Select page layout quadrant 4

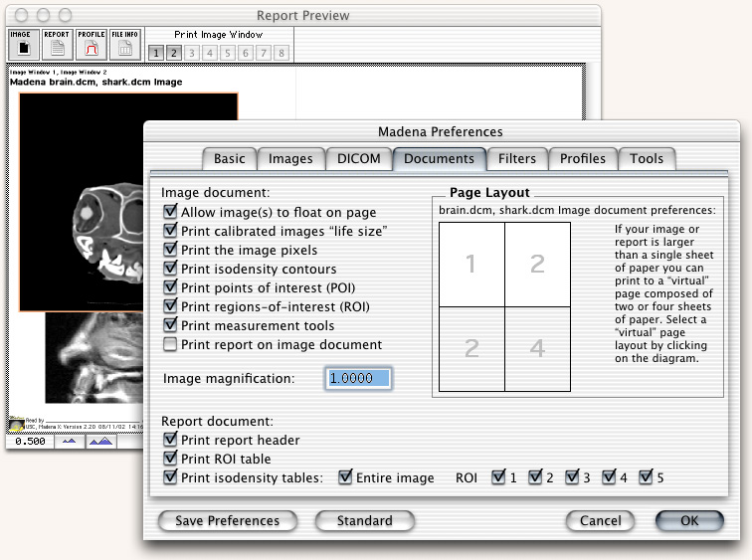(537, 348)
